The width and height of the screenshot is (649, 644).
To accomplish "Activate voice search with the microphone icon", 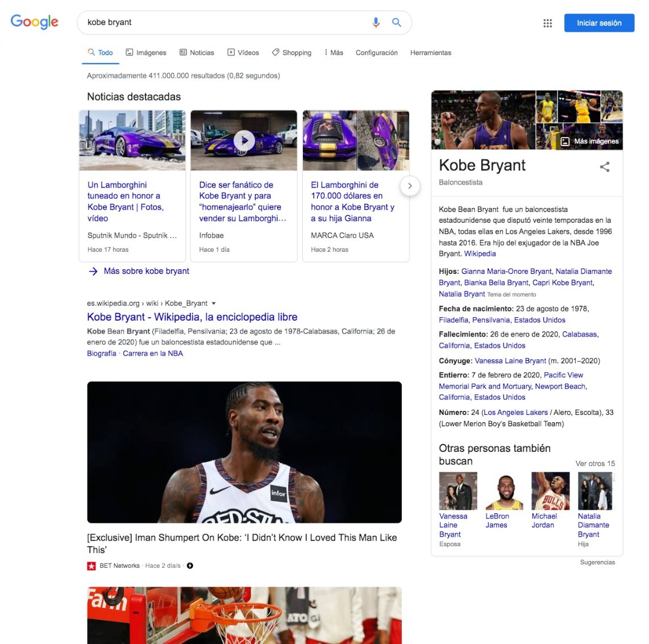I will pos(375,22).
